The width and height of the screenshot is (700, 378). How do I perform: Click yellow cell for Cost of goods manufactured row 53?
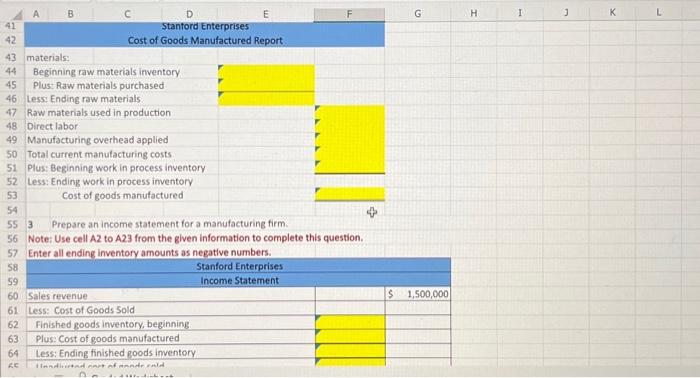pyautogui.click(x=350, y=194)
